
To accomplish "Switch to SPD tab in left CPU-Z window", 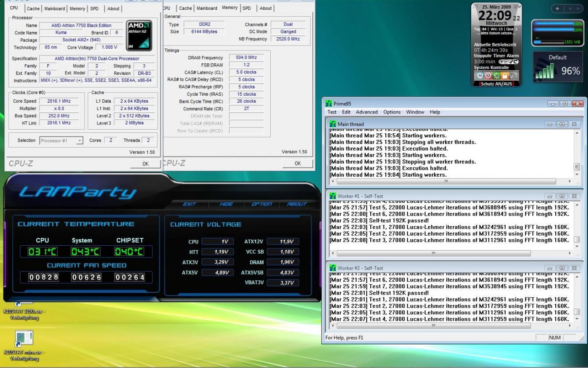I will tap(95, 8).
